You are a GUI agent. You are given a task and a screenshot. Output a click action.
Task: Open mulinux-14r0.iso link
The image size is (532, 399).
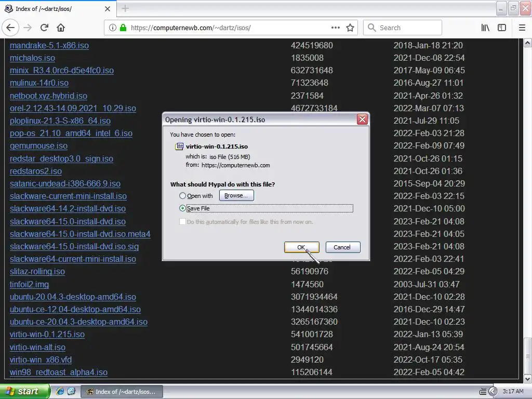click(39, 83)
